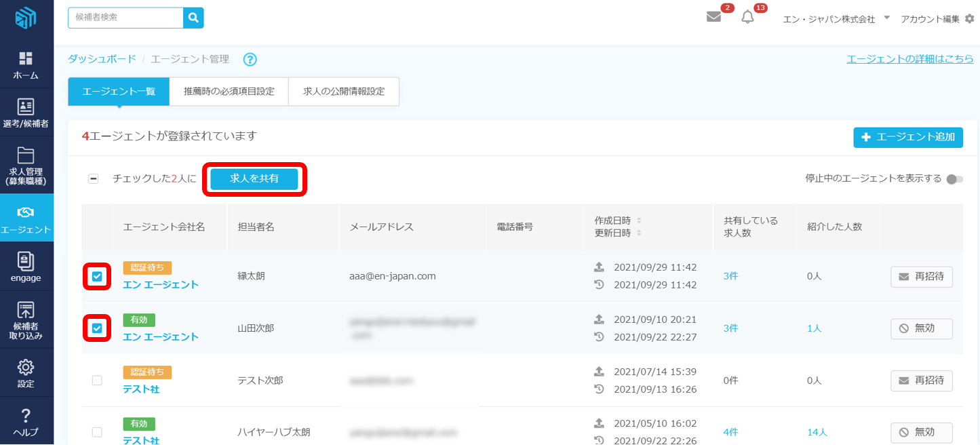The width and height of the screenshot is (980, 445).
Task: Uncheck the 緑太朗 agent row checkbox
Action: point(97,276)
